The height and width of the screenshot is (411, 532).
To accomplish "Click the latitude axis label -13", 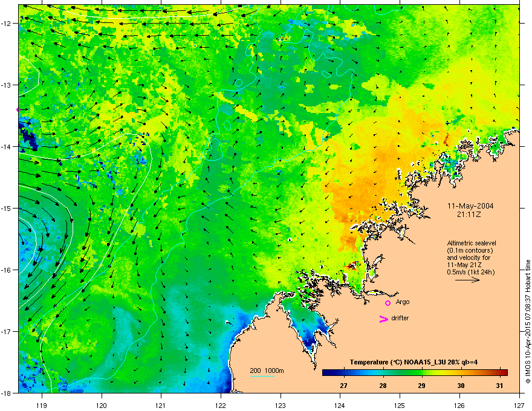I will (7, 85).
